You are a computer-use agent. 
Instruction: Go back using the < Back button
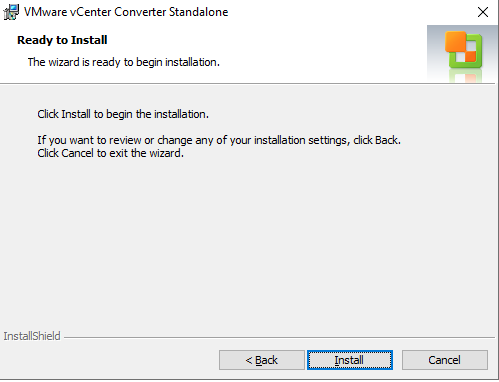[262, 360]
